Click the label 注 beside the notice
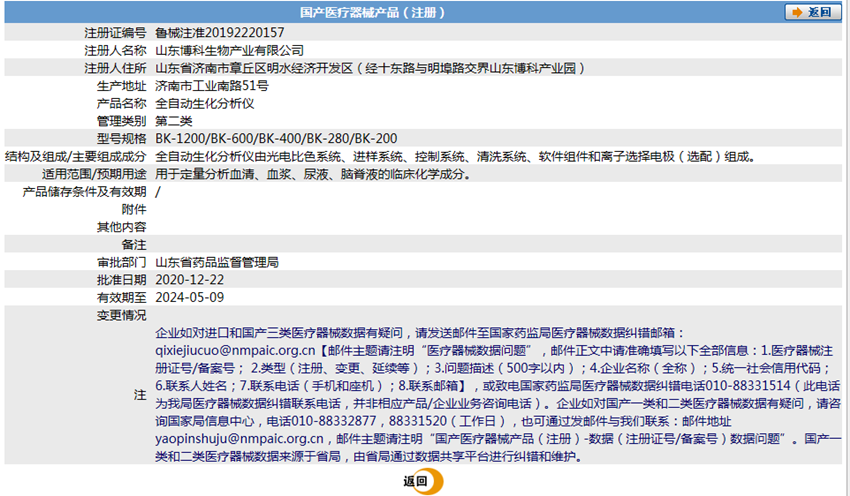The height and width of the screenshot is (496, 850). click(x=140, y=395)
